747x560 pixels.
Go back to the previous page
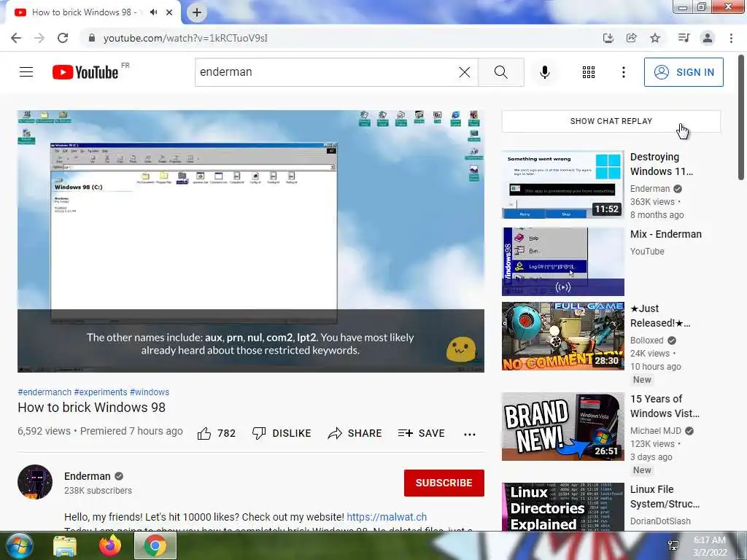click(16, 38)
